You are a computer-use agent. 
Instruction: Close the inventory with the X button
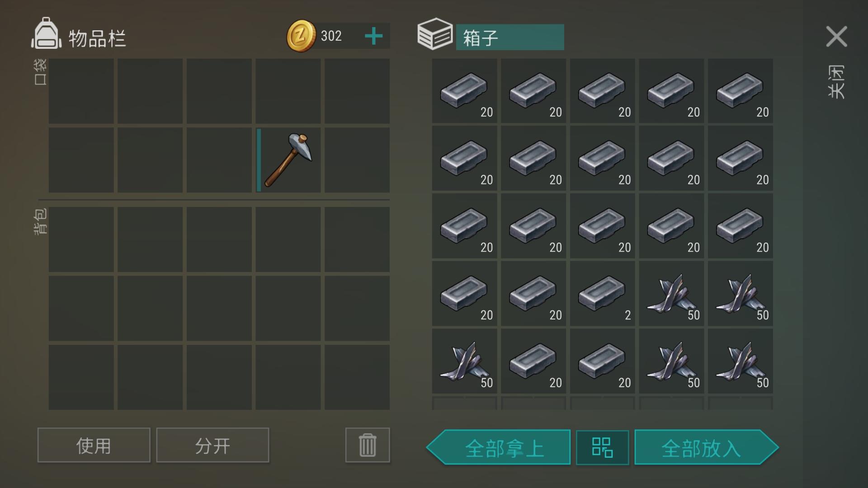coord(836,36)
